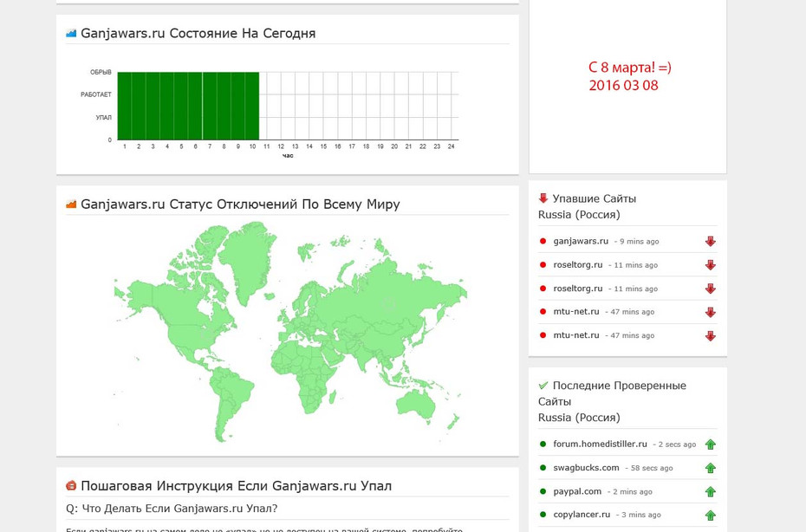Viewport: 806px width, 532px height.
Task: Click the red down arrow in first roseltorg.ru row
Action: click(711, 265)
